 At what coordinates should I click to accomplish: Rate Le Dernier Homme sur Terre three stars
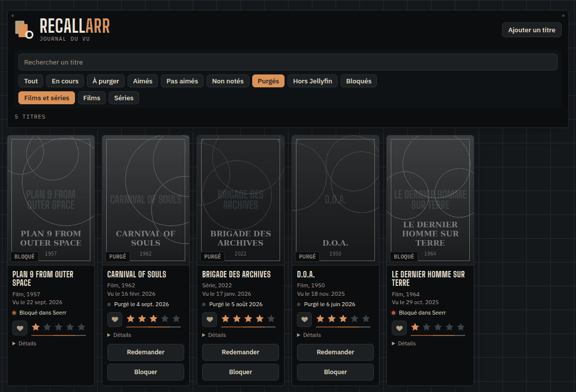click(x=438, y=327)
